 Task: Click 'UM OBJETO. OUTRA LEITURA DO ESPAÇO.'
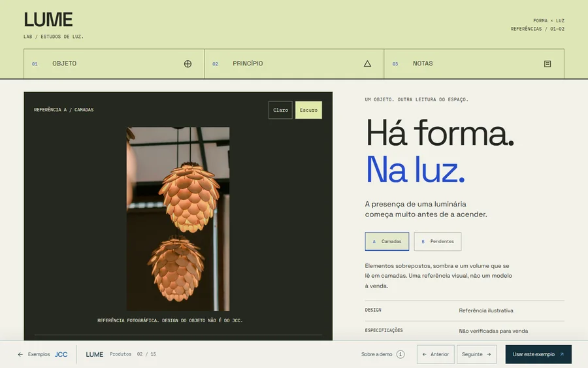(417, 100)
